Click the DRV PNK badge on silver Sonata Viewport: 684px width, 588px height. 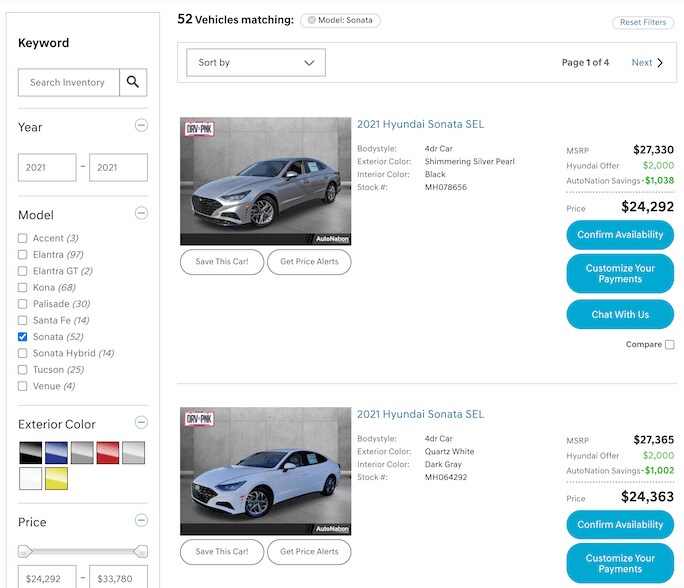(199, 129)
